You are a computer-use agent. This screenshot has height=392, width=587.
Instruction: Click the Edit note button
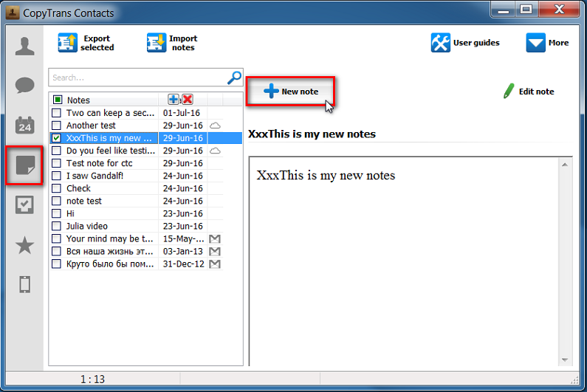coord(529,92)
